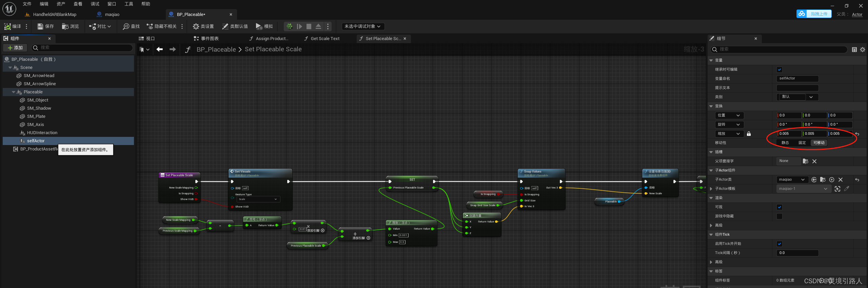This screenshot has height=288, width=868.
Task: Click the components search field
Action: 82,48
